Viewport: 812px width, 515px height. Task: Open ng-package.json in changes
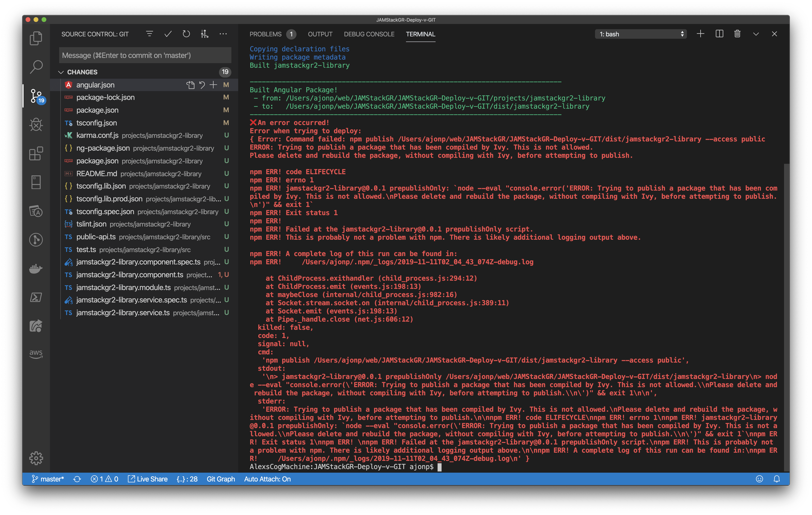(x=144, y=148)
